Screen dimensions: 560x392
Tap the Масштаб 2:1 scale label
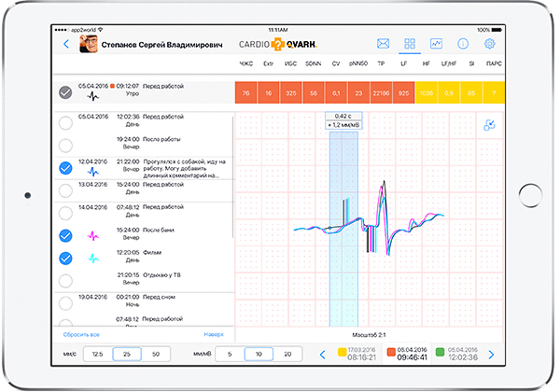pyautogui.click(x=369, y=335)
